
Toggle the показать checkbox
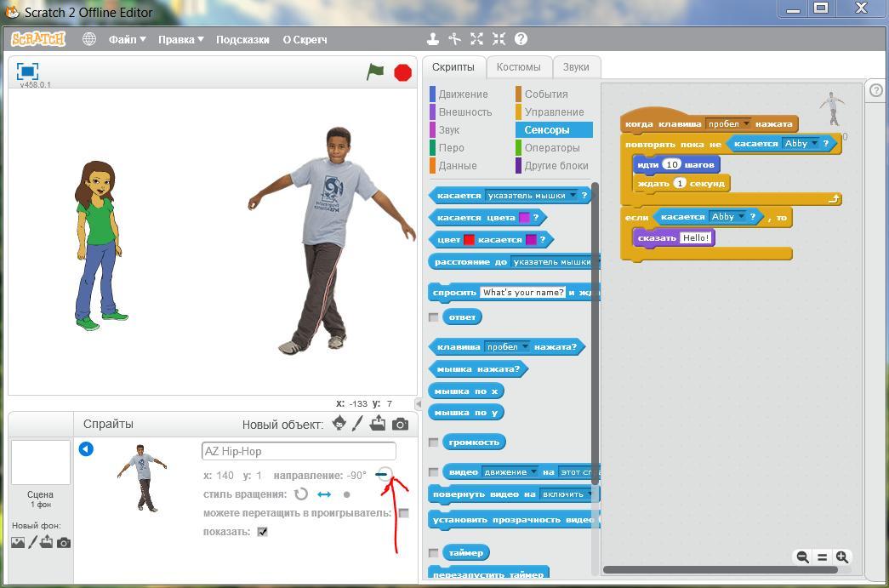[x=263, y=532]
